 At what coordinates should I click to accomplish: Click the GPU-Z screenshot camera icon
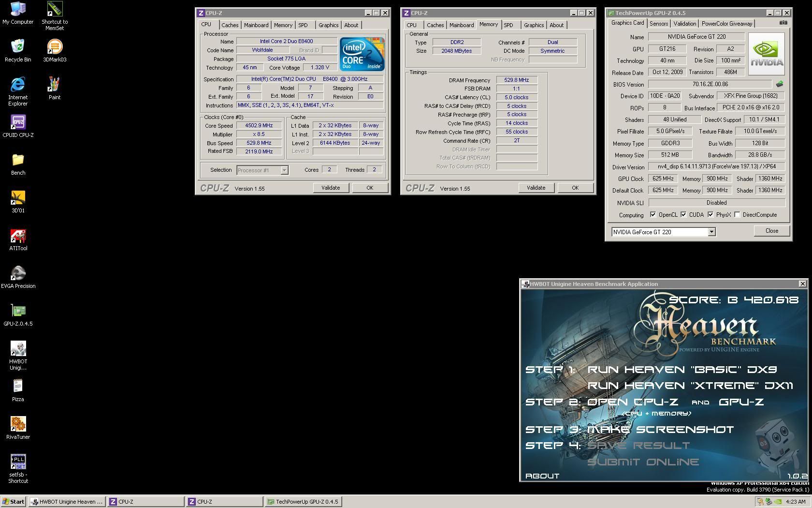pyautogui.click(x=783, y=23)
